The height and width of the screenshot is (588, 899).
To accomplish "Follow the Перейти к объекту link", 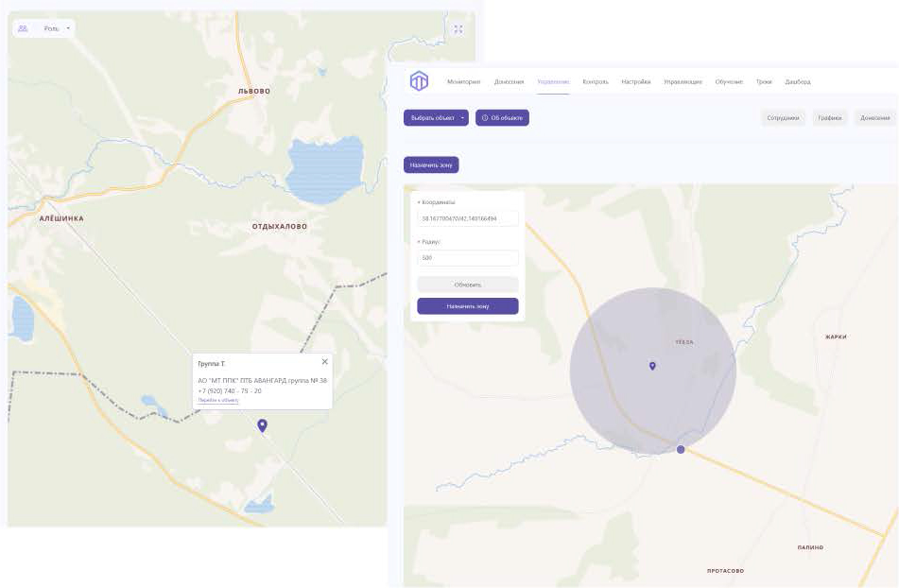I will [217, 401].
